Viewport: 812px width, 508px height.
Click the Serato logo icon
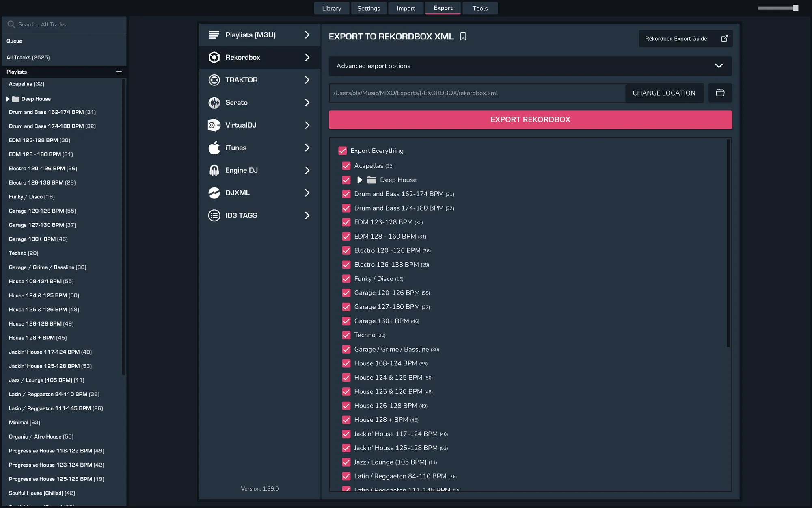point(214,103)
